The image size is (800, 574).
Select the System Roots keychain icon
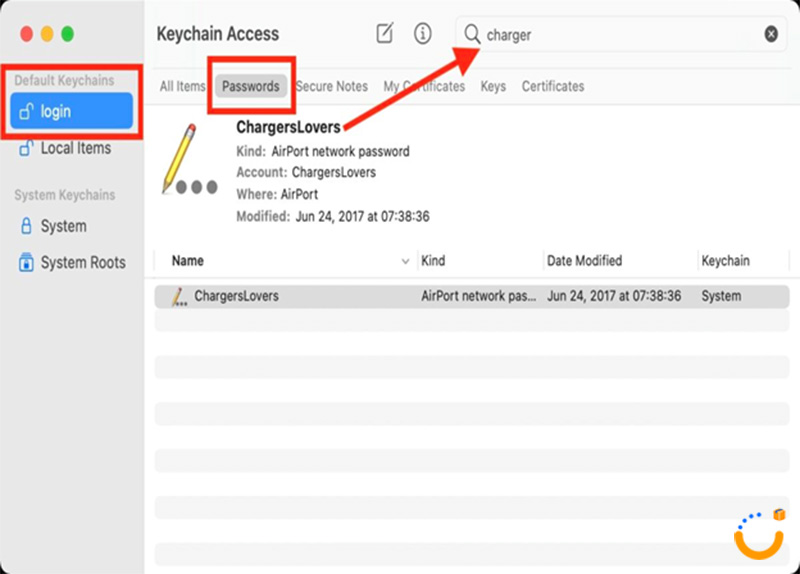(x=27, y=263)
